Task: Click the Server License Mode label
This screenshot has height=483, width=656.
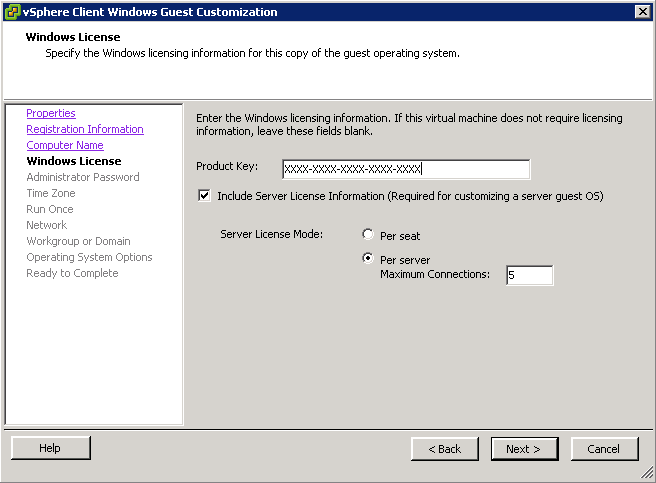Action: [x=272, y=234]
